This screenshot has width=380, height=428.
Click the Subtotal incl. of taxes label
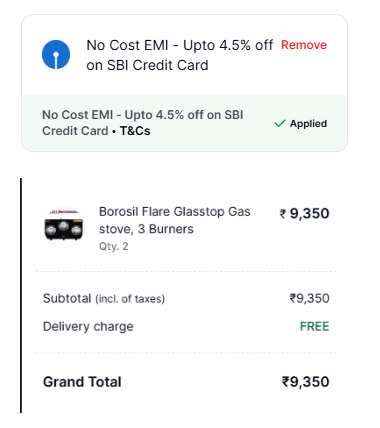[104, 299]
